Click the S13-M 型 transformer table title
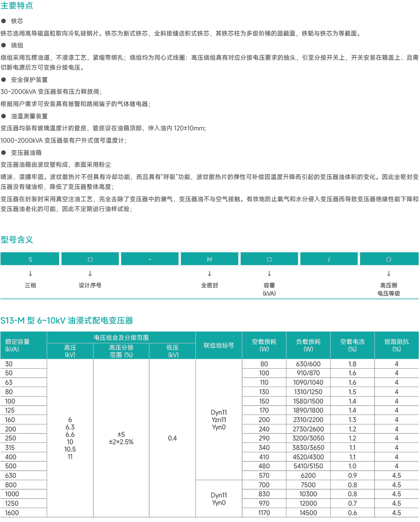The image size is (420, 522). coord(67,321)
